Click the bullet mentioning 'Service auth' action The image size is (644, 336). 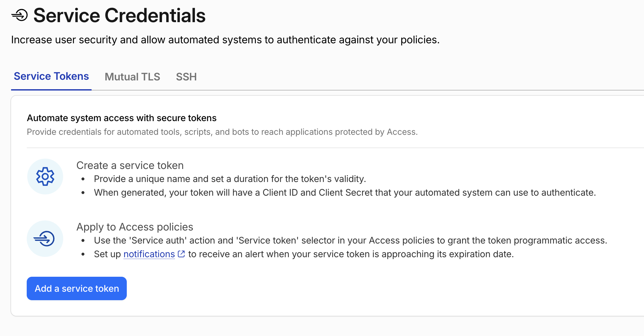(350, 240)
